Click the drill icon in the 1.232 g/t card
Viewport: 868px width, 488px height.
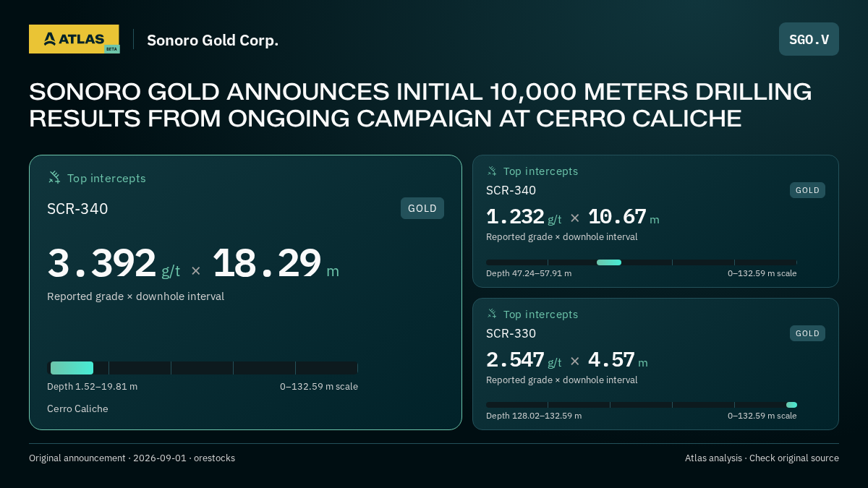pos(492,171)
